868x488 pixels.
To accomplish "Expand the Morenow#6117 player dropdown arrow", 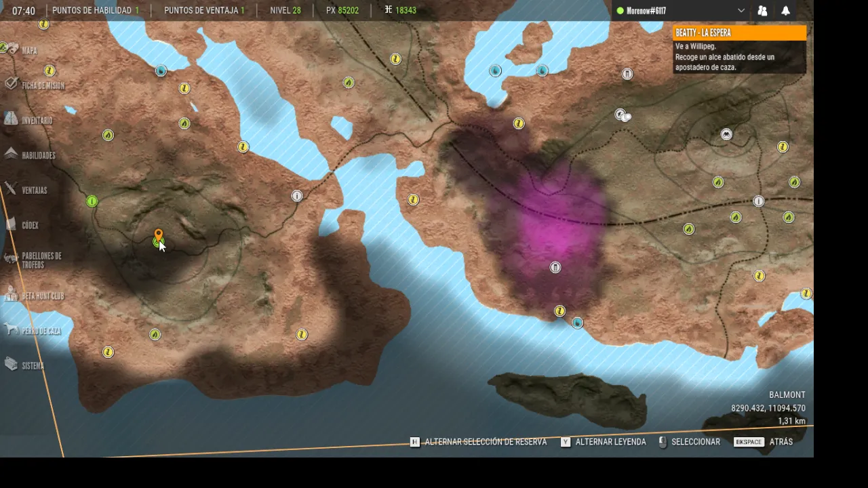I will pyautogui.click(x=741, y=11).
